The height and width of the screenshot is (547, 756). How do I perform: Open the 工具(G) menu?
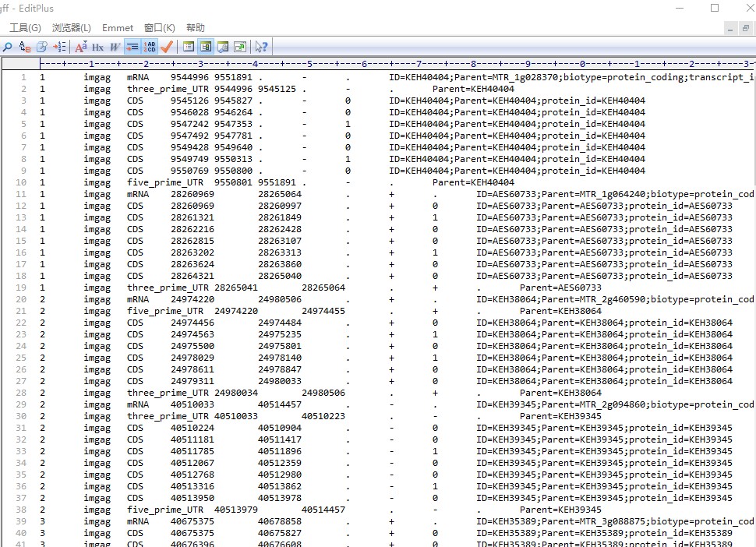[x=25, y=28]
